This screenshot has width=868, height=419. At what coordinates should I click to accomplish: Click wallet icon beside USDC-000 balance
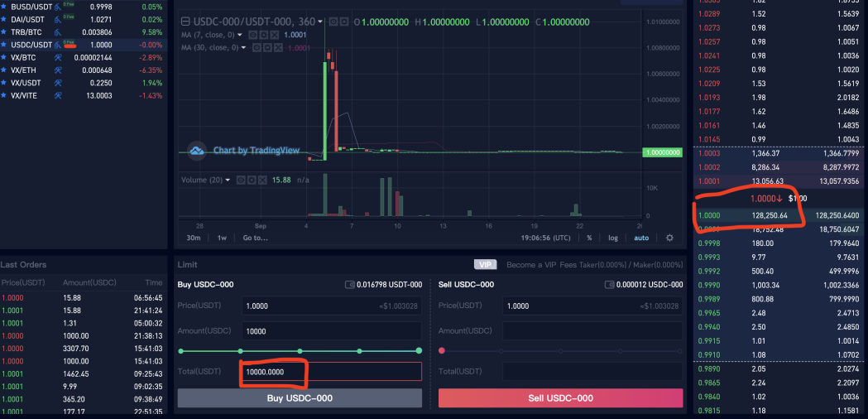[611, 285]
